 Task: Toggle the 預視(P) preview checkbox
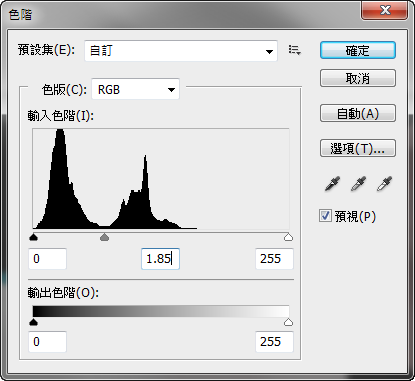point(325,216)
